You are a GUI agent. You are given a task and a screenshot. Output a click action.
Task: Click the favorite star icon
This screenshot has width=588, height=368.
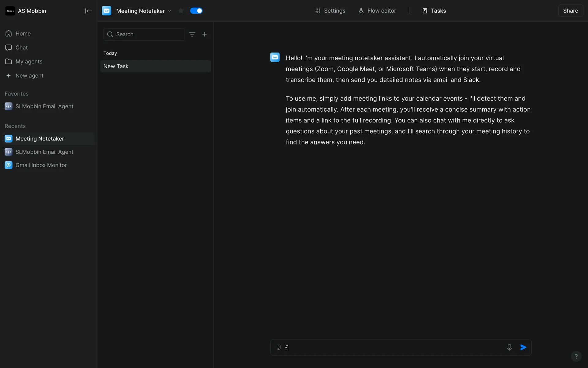coord(181,11)
